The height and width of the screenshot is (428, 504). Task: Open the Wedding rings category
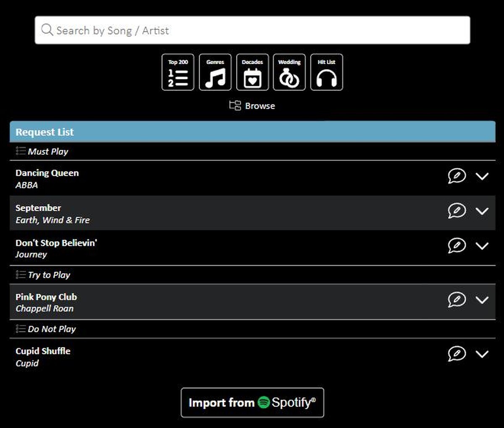click(289, 72)
